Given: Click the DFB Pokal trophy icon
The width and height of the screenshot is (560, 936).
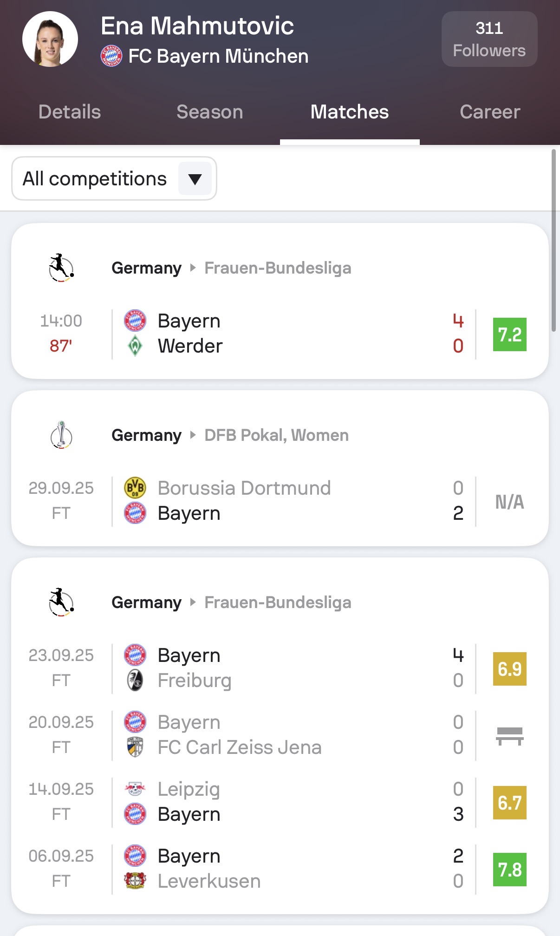Looking at the screenshot, I should (61, 435).
